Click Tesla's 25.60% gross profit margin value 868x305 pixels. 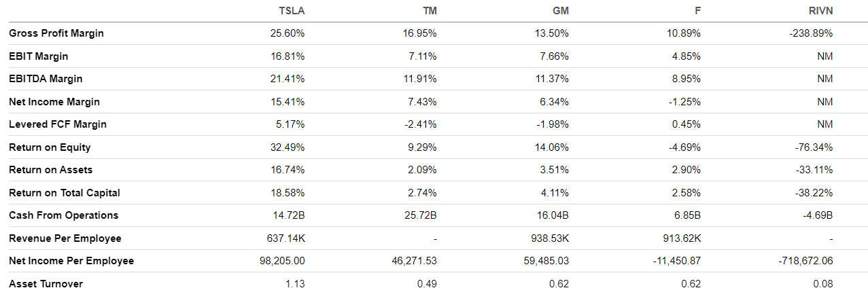coord(288,33)
